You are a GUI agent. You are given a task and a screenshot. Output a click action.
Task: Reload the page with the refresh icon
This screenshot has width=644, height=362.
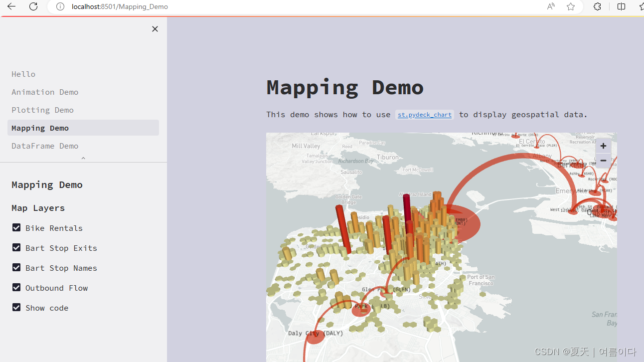pos(33,6)
